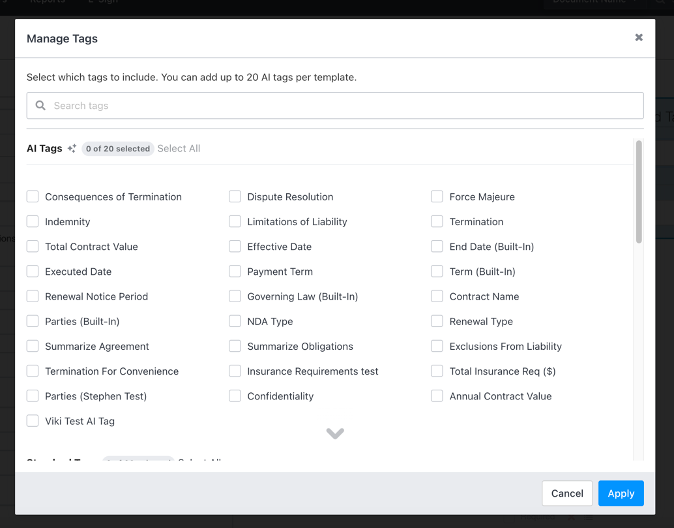Check Consequences of Termination tag
Screen dimensions: 674x528
[33, 196]
